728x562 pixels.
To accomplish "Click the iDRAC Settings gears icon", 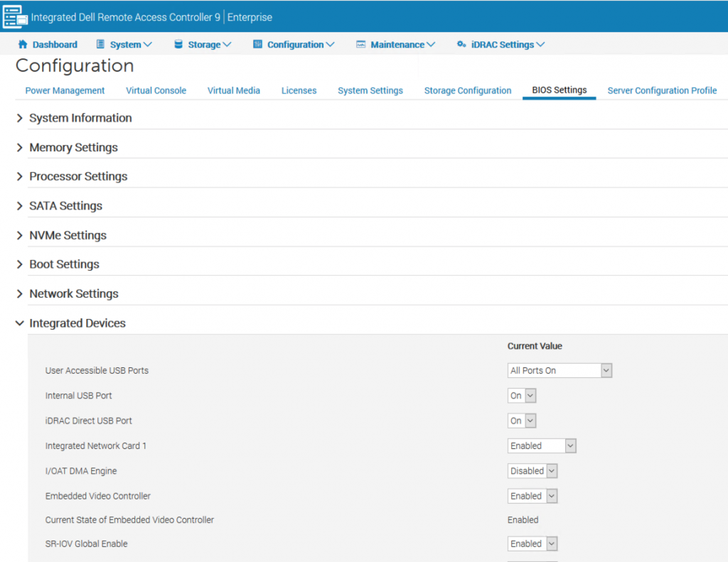I will point(461,45).
